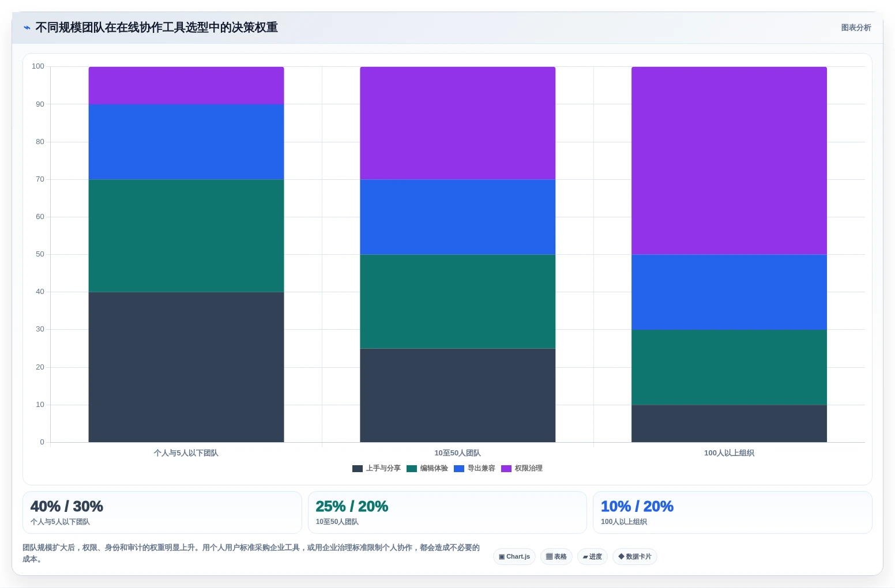Viewport: 895px width, 588px height.
Task: Click the dark segment of 10至50人团队 bar
Action: [458, 395]
